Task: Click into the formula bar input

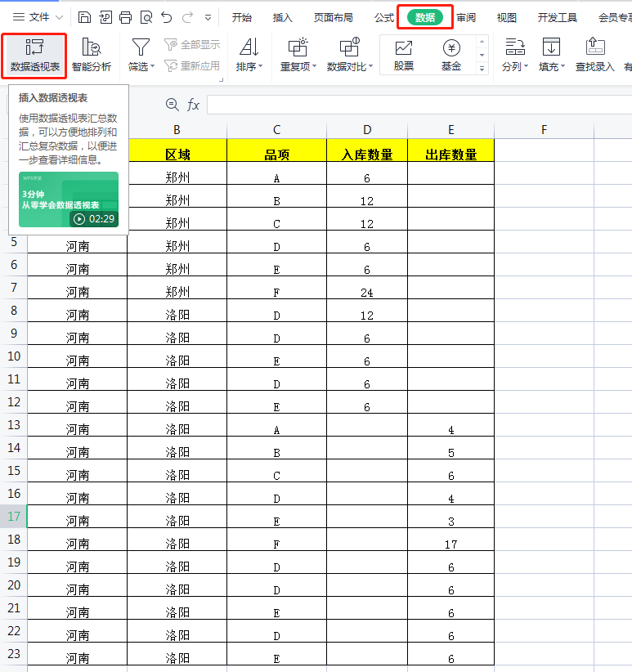Action: 419,105
